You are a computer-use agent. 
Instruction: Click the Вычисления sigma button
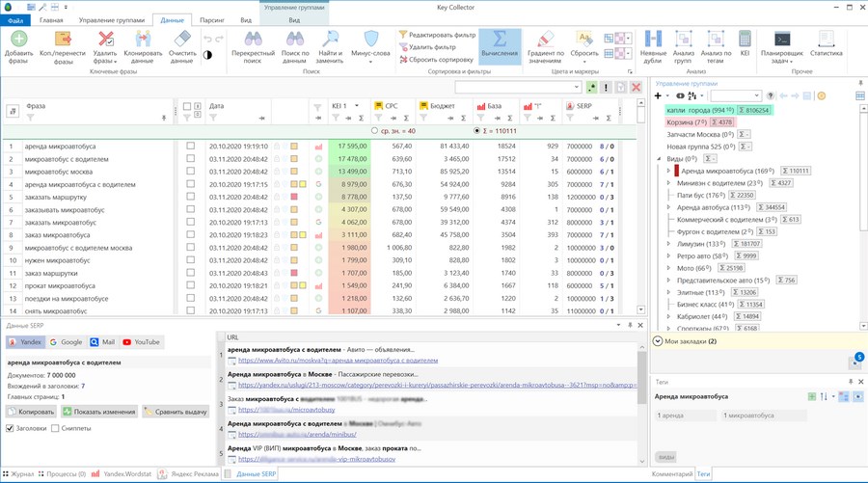(500, 46)
